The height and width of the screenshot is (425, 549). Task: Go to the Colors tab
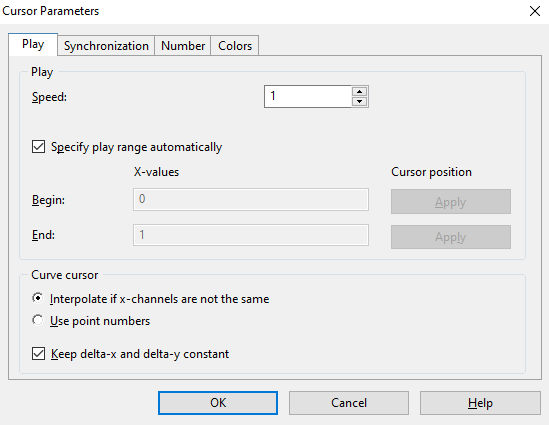(235, 46)
